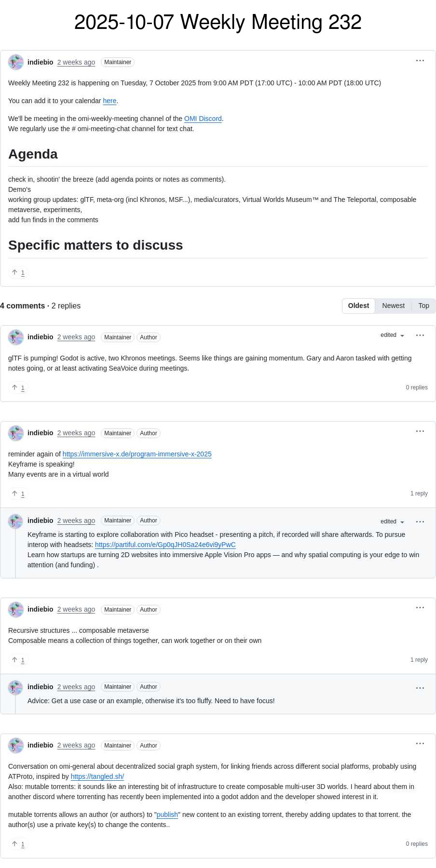Screen dimensions: 436x868
Task: Open the OMI Discord link
Action: coord(203,119)
